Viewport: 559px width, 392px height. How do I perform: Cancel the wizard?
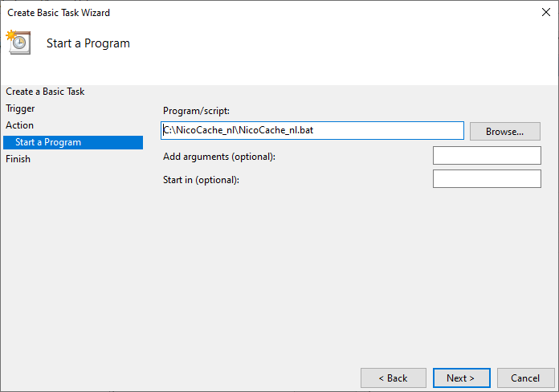point(525,378)
